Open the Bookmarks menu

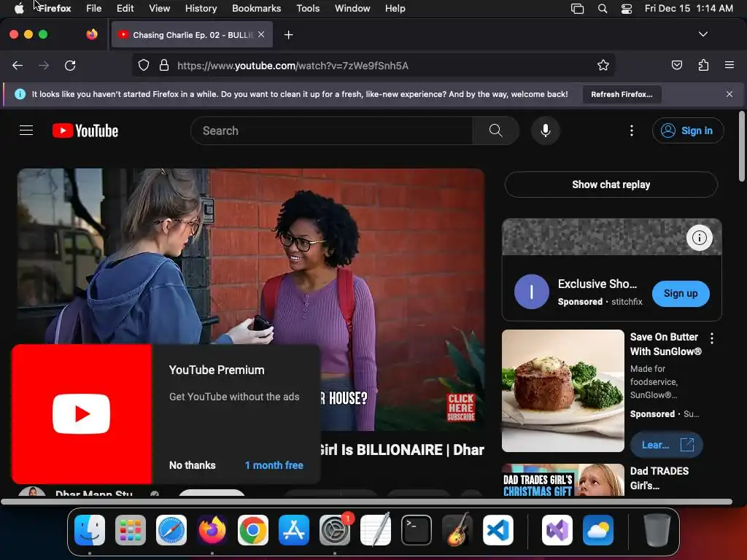[256, 8]
